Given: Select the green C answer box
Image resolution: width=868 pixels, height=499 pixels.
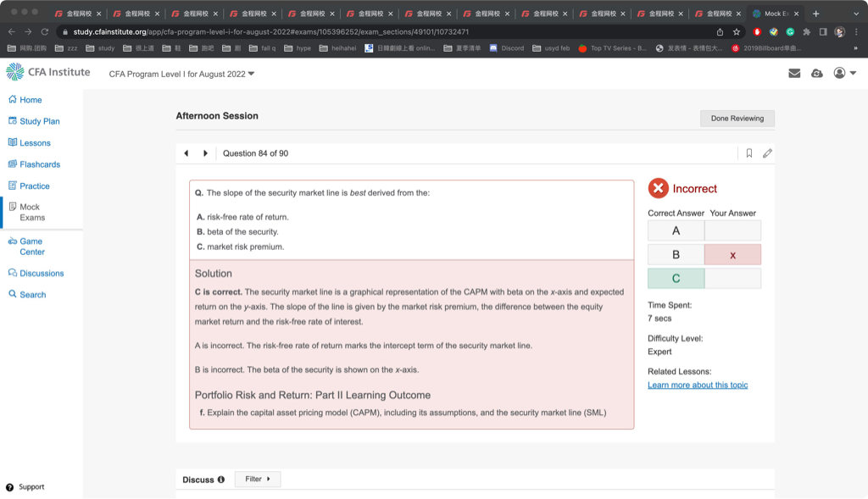Looking at the screenshot, I should coord(676,279).
